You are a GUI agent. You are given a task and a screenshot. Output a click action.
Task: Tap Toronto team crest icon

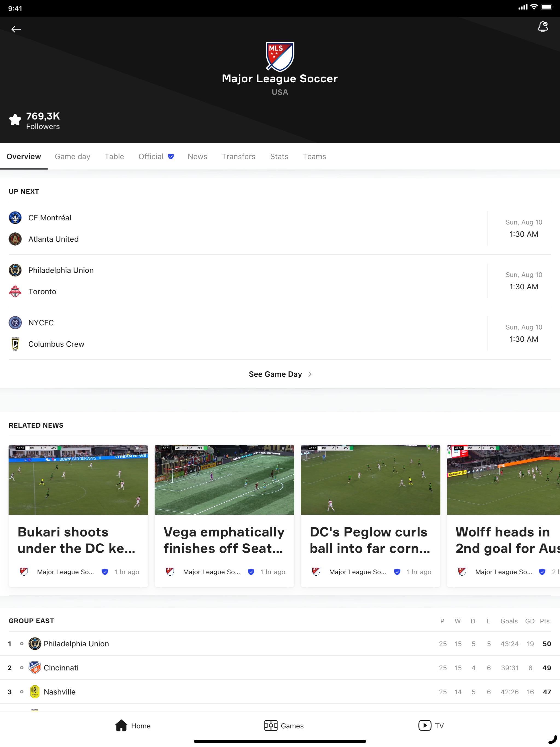click(15, 291)
